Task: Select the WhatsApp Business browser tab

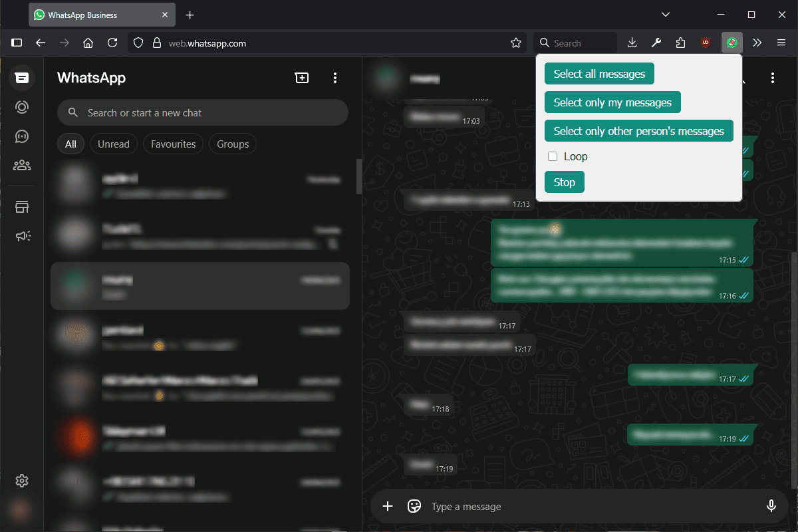Action: 102,15
